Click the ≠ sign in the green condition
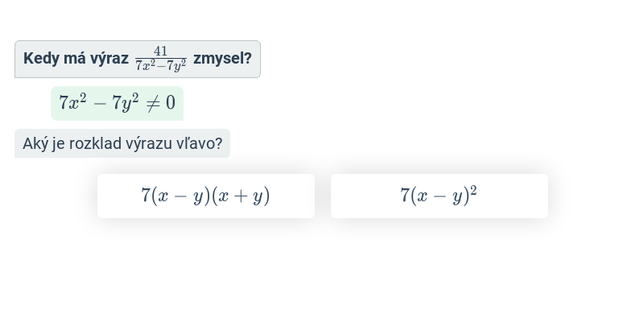The image size is (644, 322). pos(153,103)
